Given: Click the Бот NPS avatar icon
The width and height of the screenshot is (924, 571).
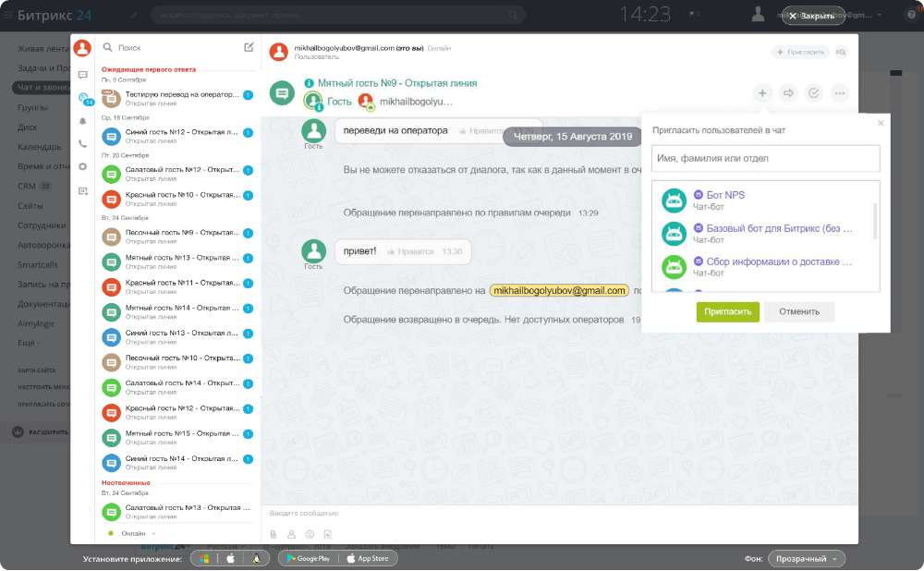Looking at the screenshot, I should (x=674, y=200).
